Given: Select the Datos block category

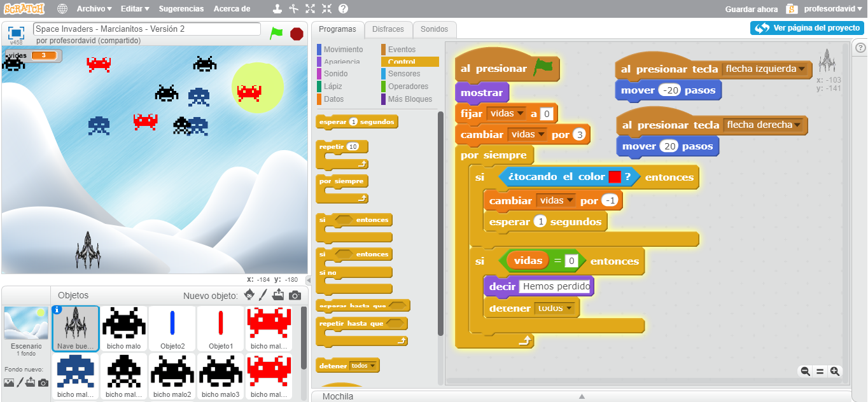Looking at the screenshot, I should coord(333,99).
